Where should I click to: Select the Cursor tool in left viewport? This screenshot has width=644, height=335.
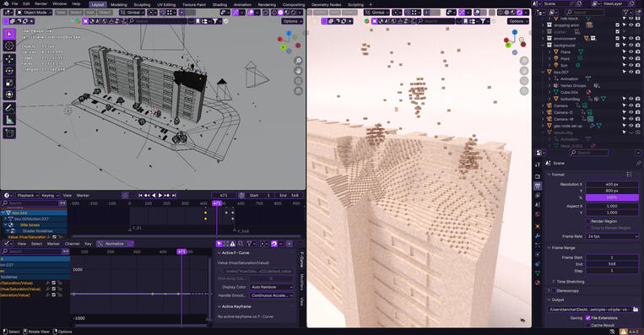(9, 46)
